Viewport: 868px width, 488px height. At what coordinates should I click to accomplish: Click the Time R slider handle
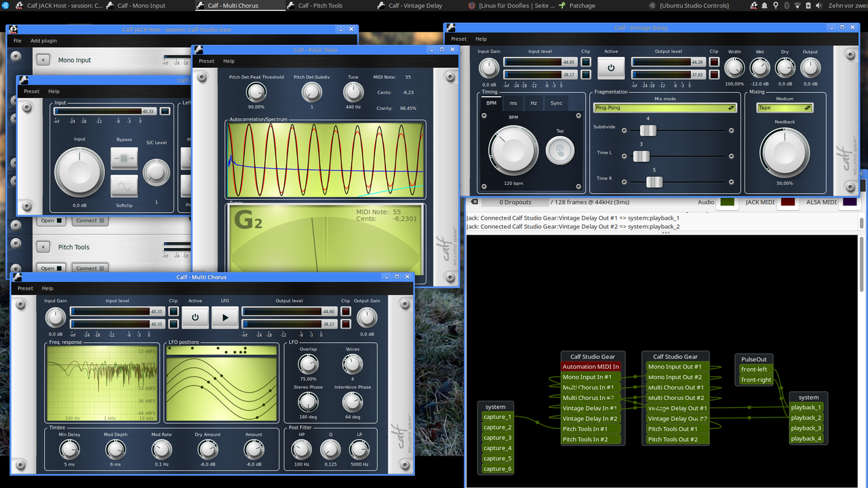[x=654, y=182]
